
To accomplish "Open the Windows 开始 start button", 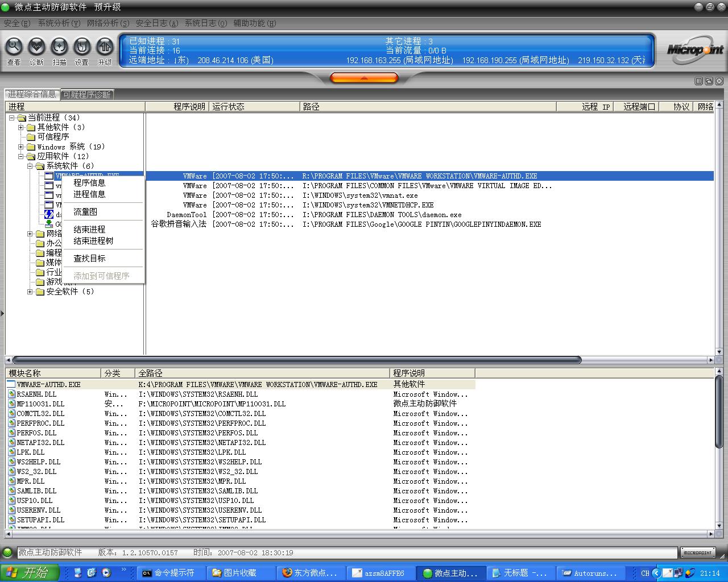I will pyautogui.click(x=31, y=573).
